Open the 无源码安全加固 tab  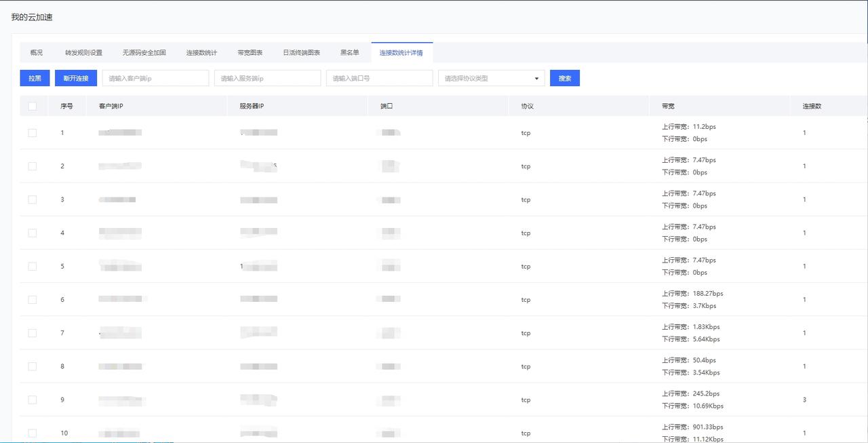(x=144, y=53)
